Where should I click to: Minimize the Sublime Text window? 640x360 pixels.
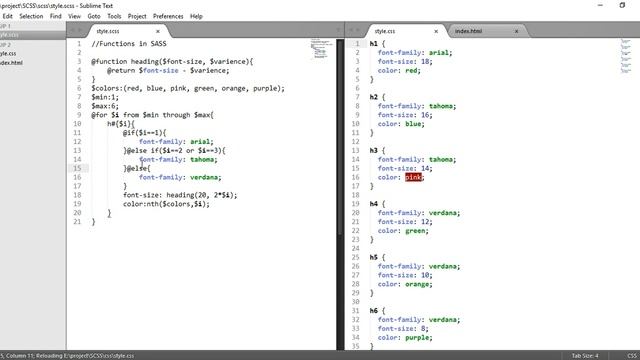pos(600,5)
